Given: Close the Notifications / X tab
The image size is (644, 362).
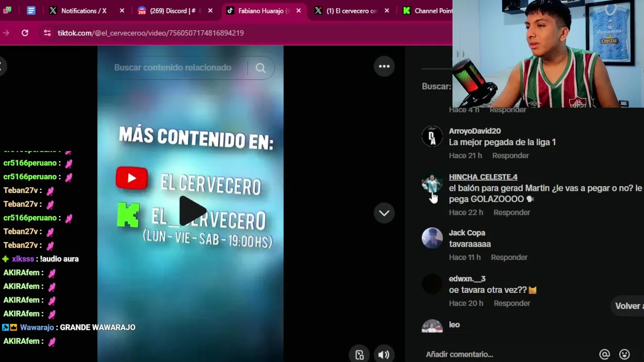Looking at the screenshot, I should click(122, 11).
